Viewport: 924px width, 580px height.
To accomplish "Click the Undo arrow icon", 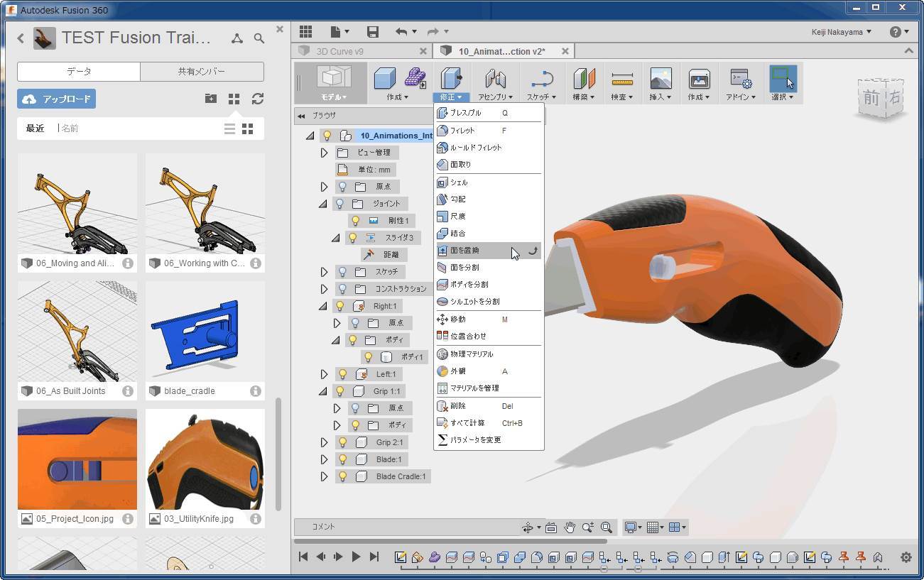I will click(402, 32).
